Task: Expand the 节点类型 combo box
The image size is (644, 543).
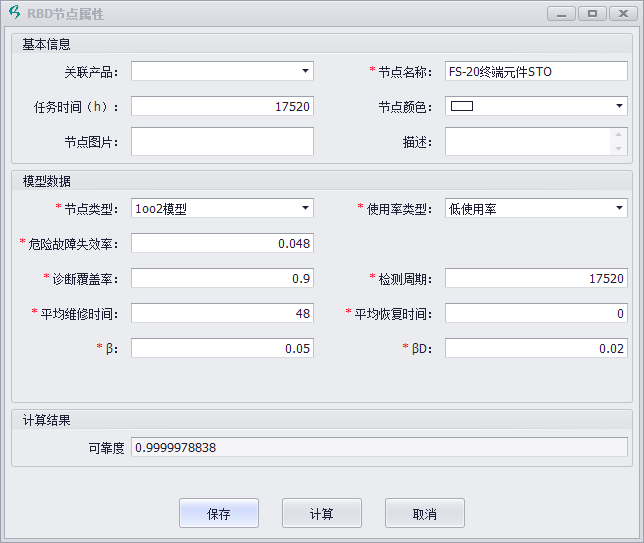Action: 305,208
